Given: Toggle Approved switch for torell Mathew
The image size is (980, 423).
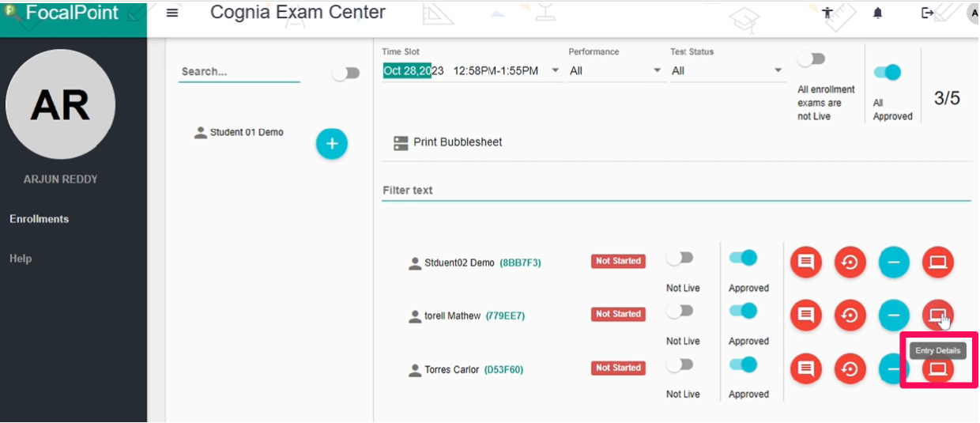Looking at the screenshot, I should (743, 311).
